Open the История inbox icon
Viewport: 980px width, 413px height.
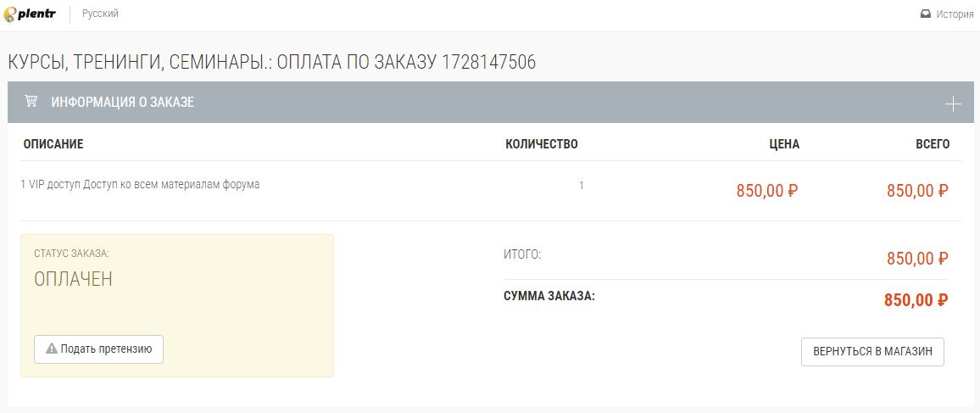(926, 14)
